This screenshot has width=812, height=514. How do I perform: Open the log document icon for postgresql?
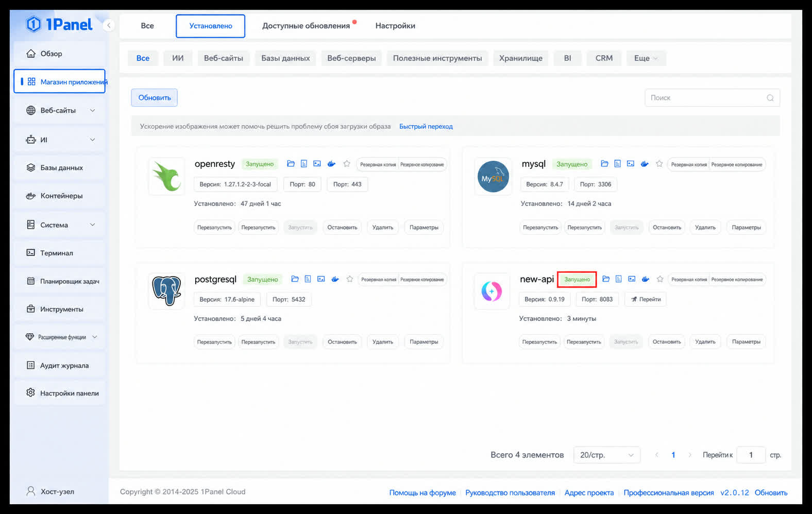pyautogui.click(x=308, y=279)
